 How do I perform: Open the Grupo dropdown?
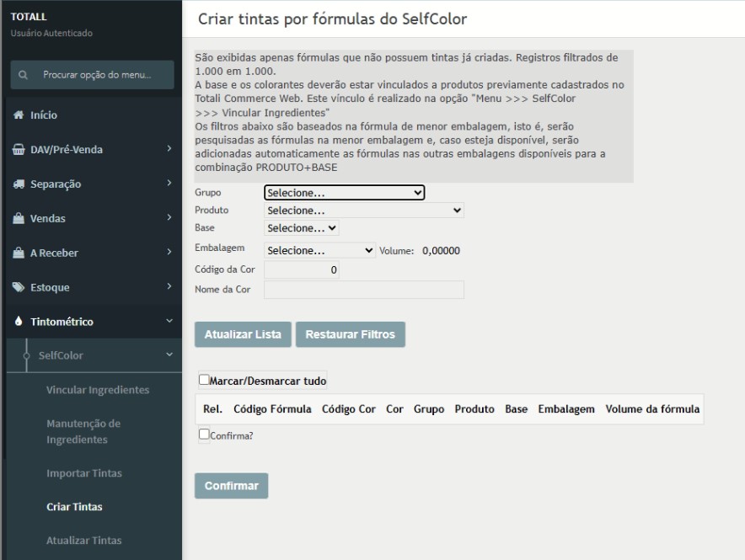(x=345, y=193)
